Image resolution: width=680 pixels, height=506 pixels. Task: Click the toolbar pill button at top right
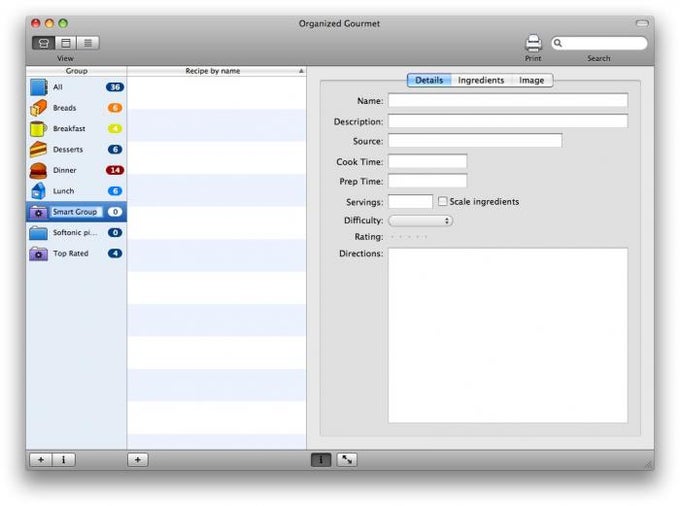pyautogui.click(x=642, y=23)
